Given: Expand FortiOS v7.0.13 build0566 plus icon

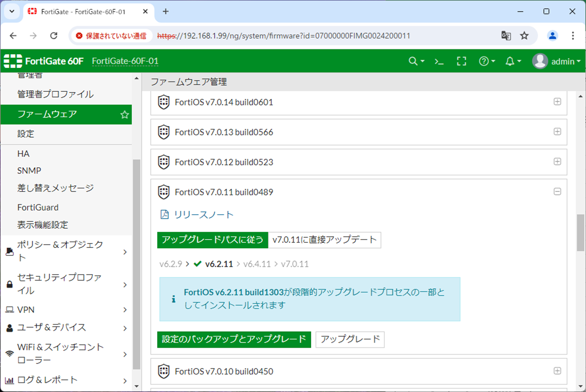Looking at the screenshot, I should [557, 132].
